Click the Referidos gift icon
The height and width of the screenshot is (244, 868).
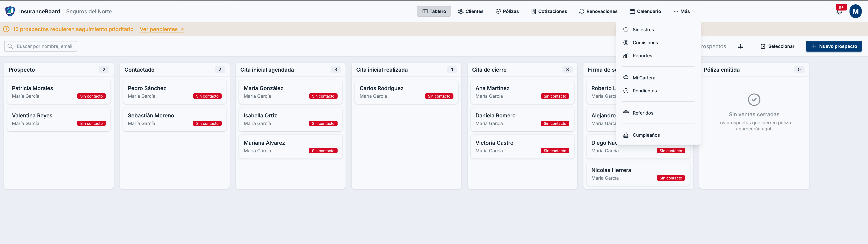[x=626, y=113]
